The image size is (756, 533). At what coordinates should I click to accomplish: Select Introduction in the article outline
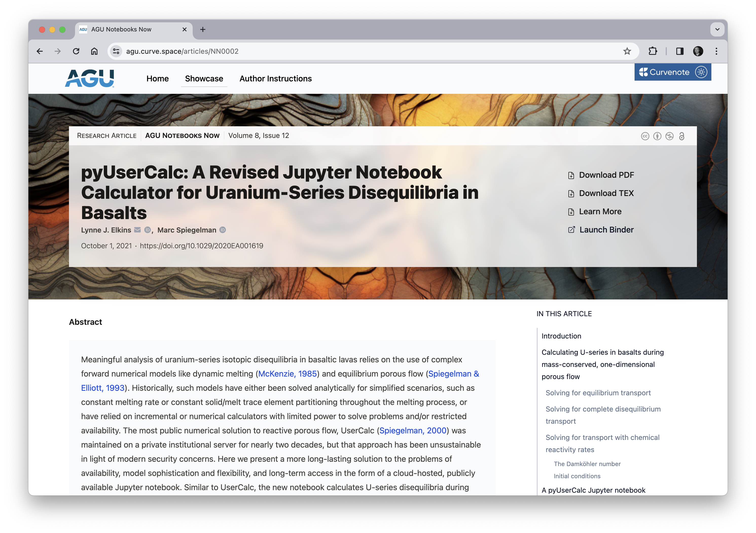pos(561,336)
